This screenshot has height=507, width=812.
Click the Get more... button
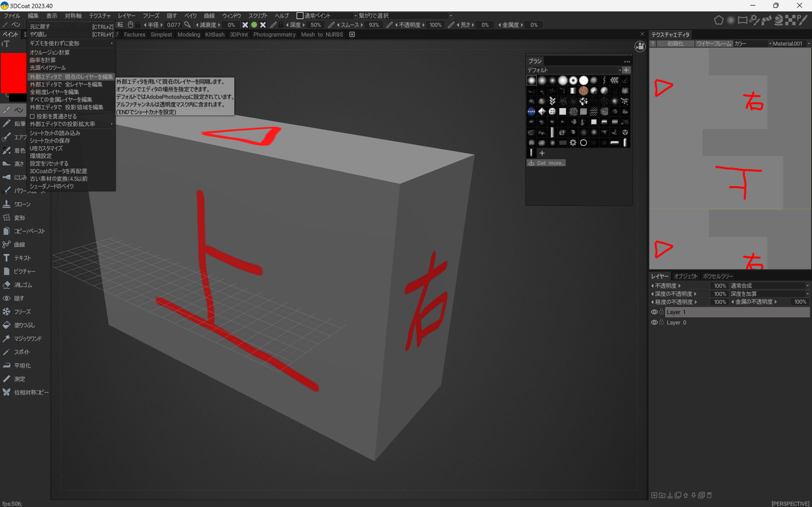tap(546, 163)
